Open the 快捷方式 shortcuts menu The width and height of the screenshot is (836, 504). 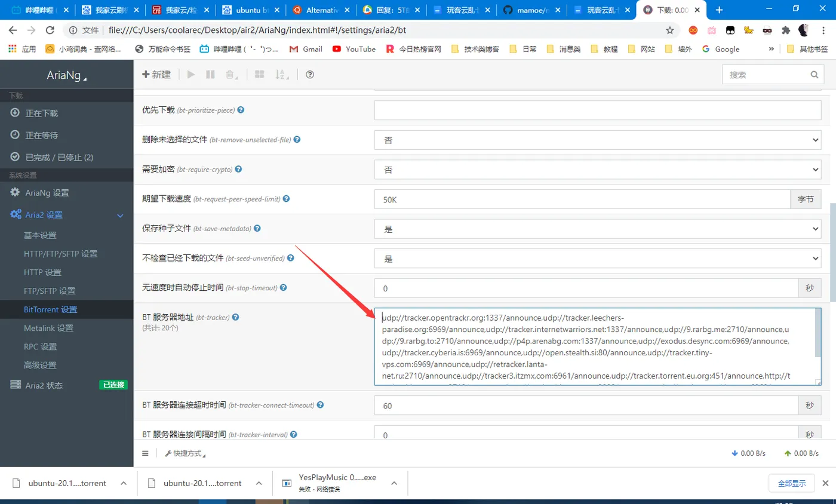coord(185,454)
